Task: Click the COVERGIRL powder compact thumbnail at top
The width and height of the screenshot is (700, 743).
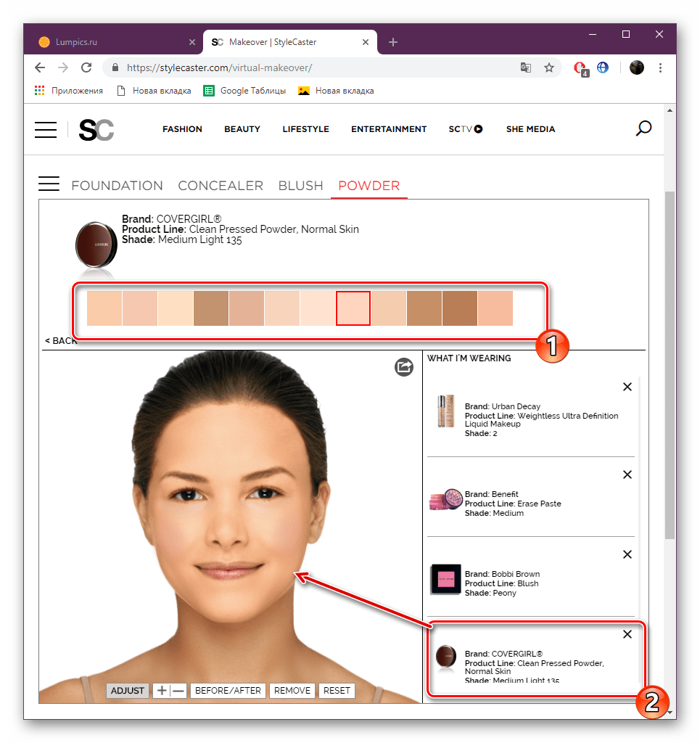Action: coord(96,245)
